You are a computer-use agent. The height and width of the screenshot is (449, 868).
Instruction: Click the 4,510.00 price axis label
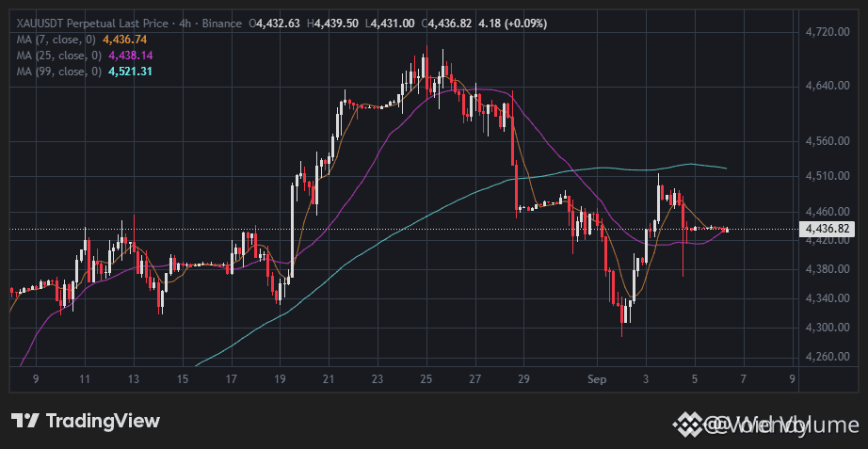(x=828, y=176)
